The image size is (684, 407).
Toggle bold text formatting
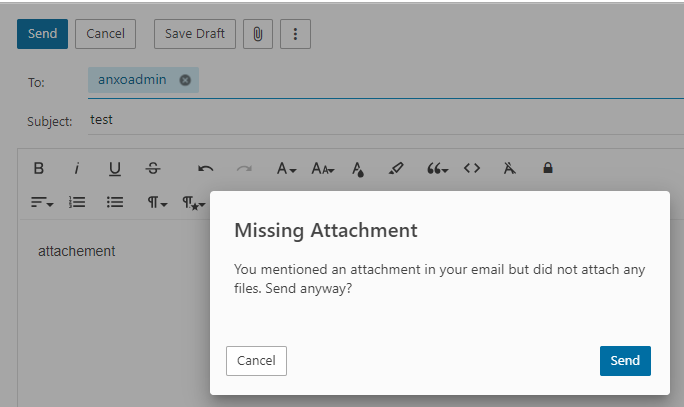pyautogui.click(x=39, y=168)
